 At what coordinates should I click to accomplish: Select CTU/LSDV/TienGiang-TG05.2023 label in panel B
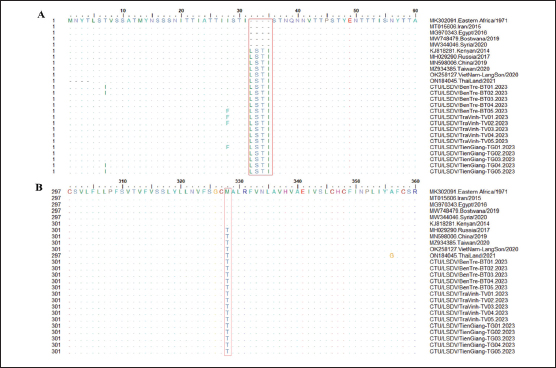[472, 351]
